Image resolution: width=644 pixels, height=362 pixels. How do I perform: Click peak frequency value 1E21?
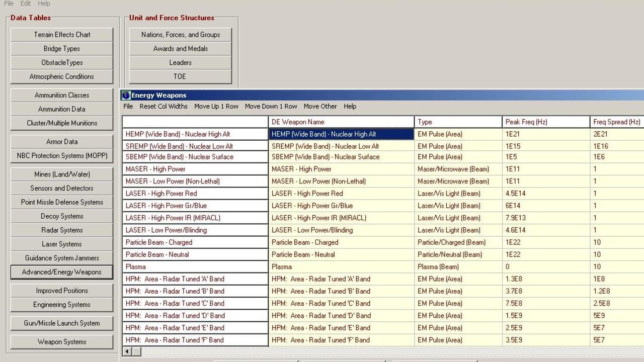point(546,134)
